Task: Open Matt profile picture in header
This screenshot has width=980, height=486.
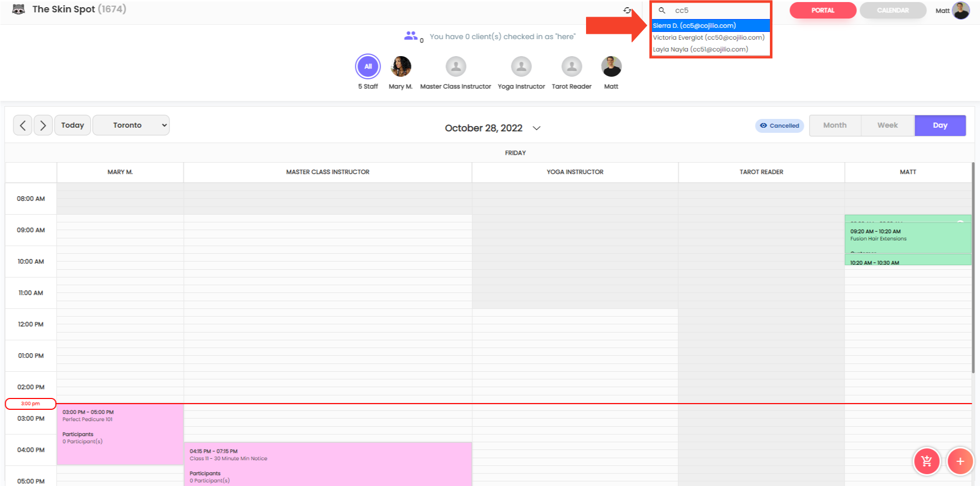Action: (961, 10)
